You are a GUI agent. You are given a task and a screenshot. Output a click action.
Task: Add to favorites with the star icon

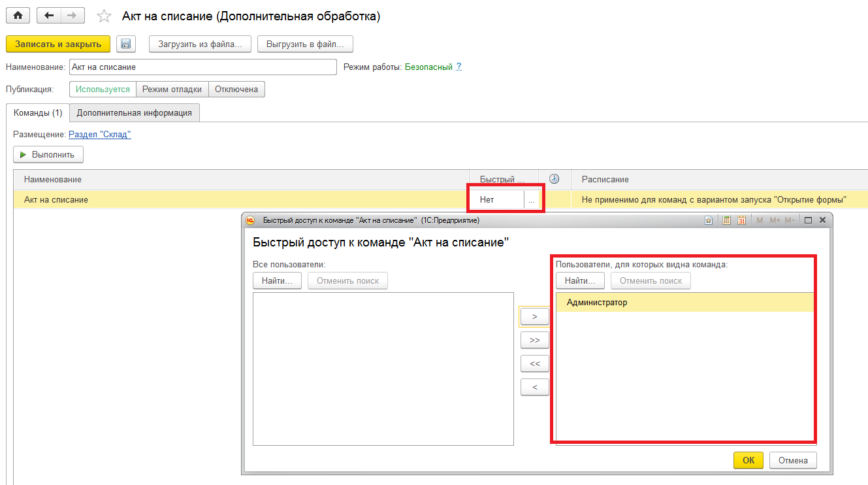[104, 16]
